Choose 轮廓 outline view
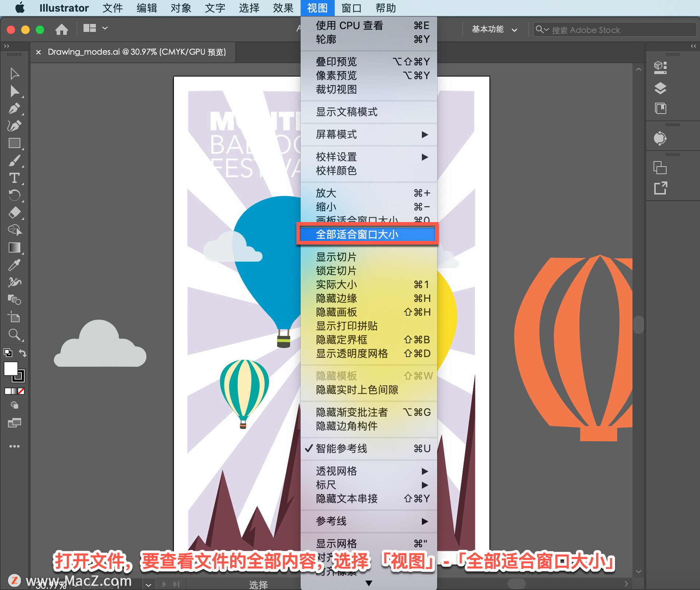This screenshot has height=590, width=700. pos(369,39)
